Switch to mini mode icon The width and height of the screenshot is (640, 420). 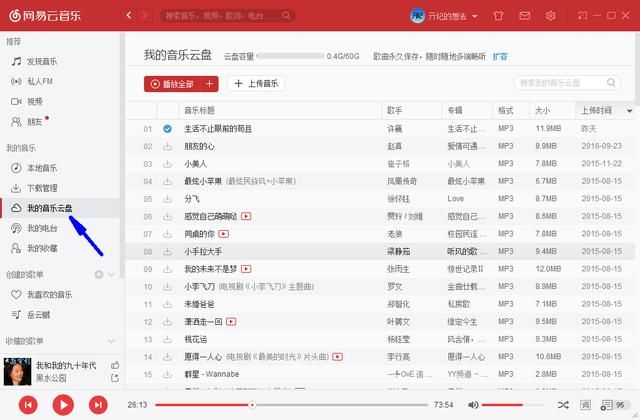582,16
